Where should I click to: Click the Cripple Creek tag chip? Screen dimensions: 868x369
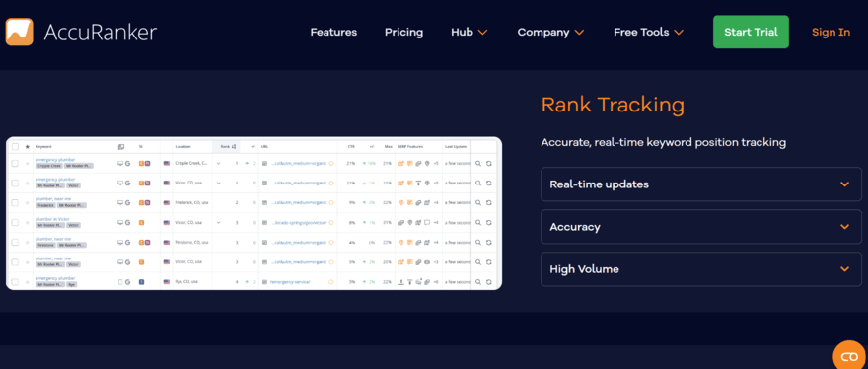(x=49, y=166)
